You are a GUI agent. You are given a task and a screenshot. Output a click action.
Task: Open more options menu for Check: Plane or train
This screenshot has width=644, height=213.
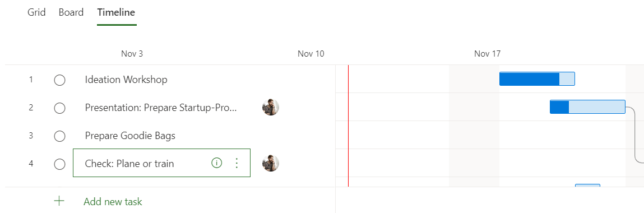click(236, 163)
